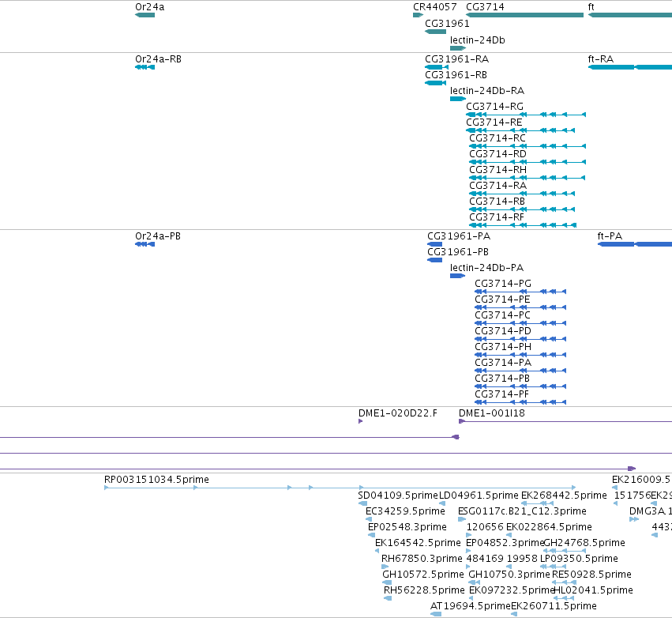The image size is (672, 618).
Task: Select the LP09350.5prime EST label
Action: point(579,560)
